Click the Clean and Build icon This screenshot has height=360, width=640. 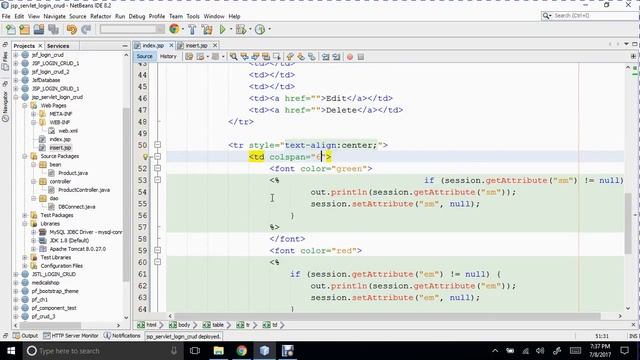tap(207, 29)
